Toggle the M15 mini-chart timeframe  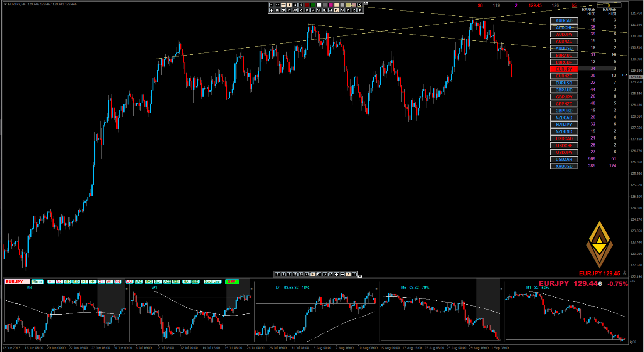67,282
